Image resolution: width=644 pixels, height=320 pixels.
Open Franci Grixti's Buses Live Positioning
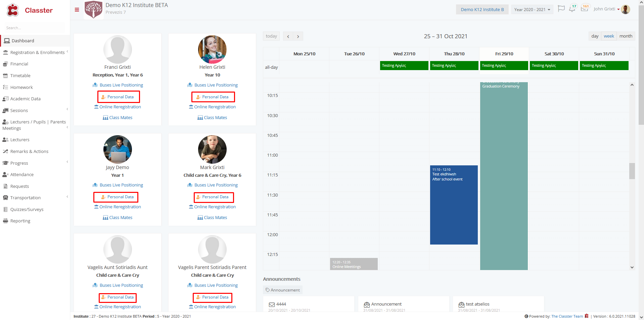118,85
